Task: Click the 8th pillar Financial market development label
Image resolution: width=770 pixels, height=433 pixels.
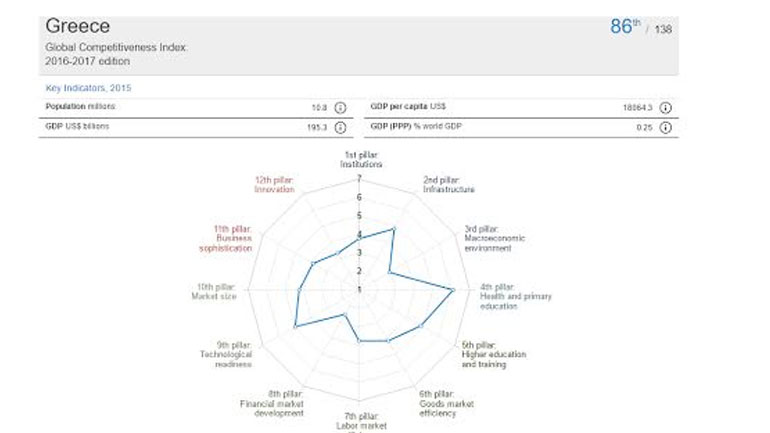Action: pyautogui.click(x=271, y=403)
